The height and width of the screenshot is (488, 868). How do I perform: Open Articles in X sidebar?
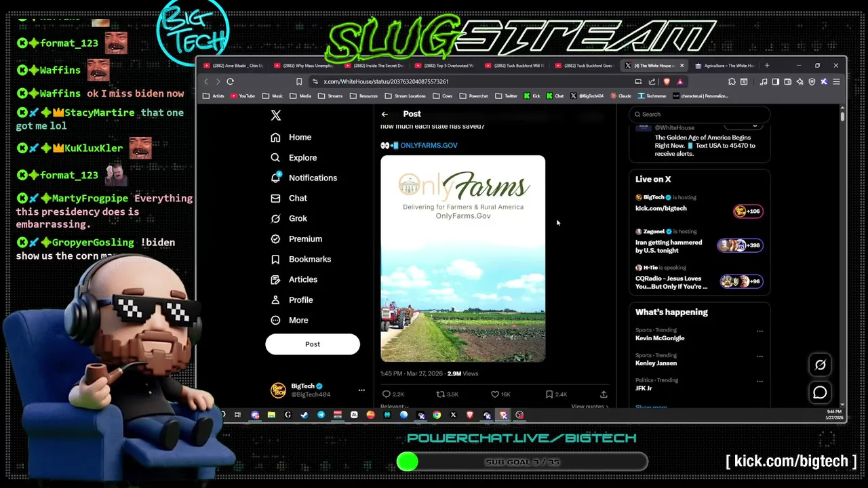tap(294, 280)
